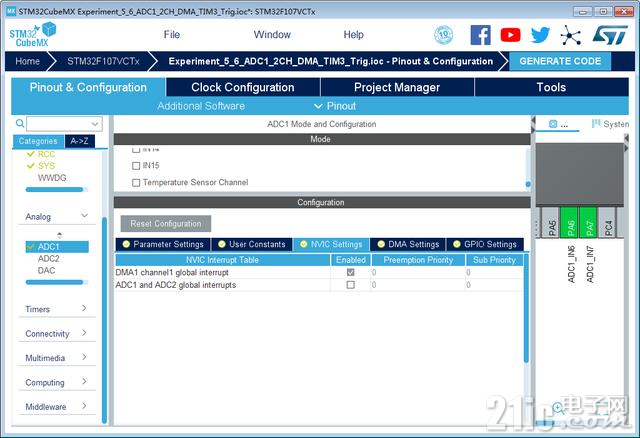Toggle IN15 channel checkbox

coord(136,166)
